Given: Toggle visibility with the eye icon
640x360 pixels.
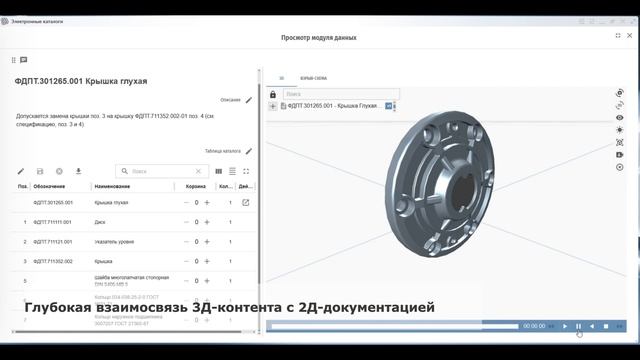Looking at the screenshot, I should click(620, 118).
